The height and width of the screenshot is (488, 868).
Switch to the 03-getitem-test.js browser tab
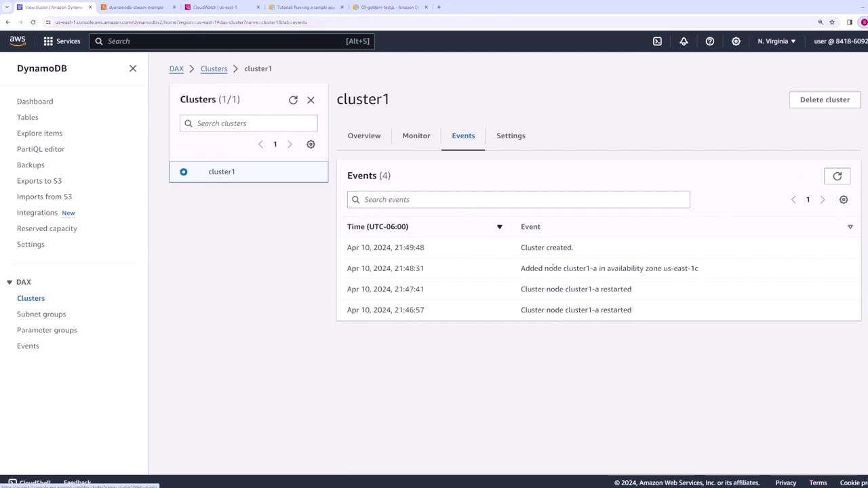point(389,7)
